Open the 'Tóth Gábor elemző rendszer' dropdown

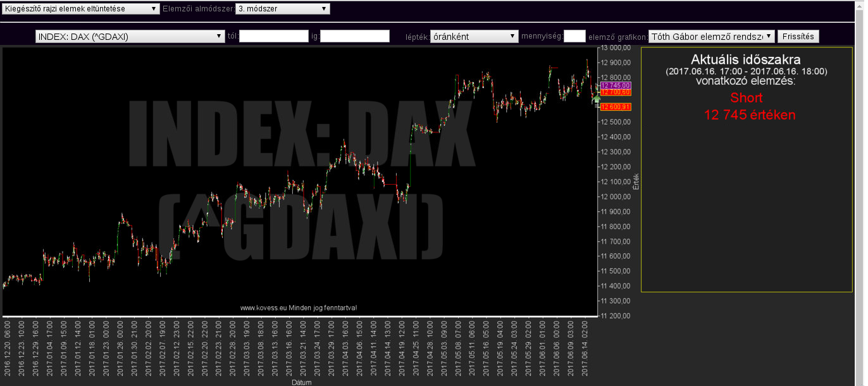(711, 37)
